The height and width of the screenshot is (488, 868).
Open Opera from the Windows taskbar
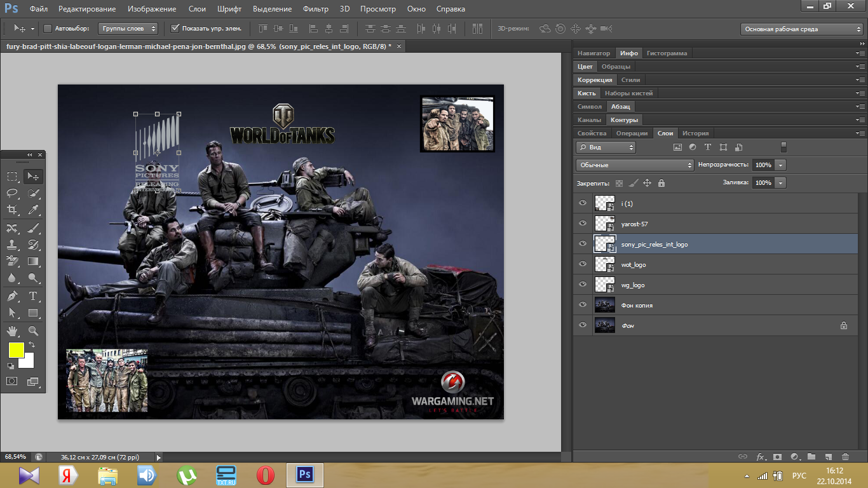click(266, 475)
